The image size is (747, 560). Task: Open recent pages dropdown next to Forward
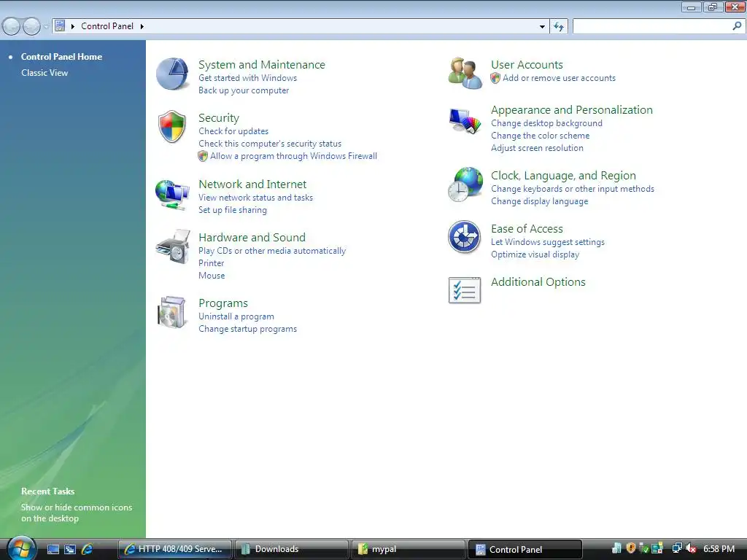tap(46, 27)
